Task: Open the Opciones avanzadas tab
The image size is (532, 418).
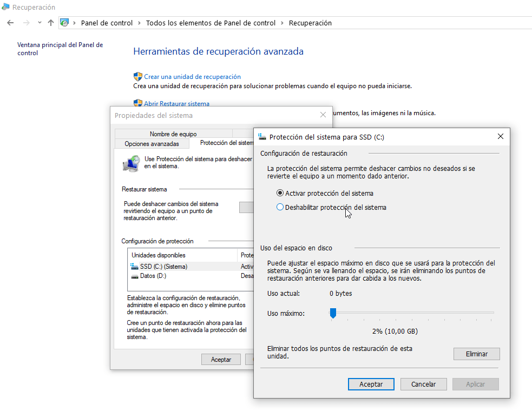Action: pos(152,143)
